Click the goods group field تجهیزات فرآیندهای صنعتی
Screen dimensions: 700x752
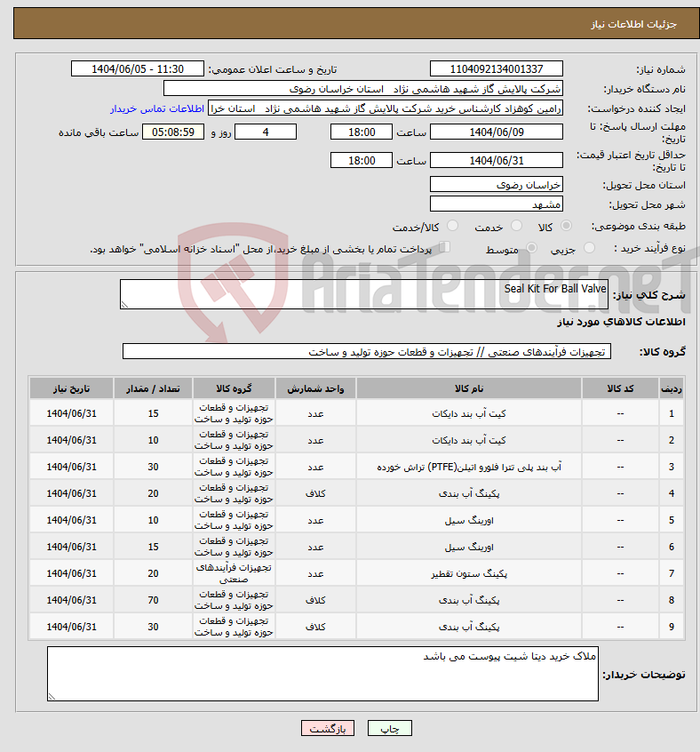click(x=367, y=351)
